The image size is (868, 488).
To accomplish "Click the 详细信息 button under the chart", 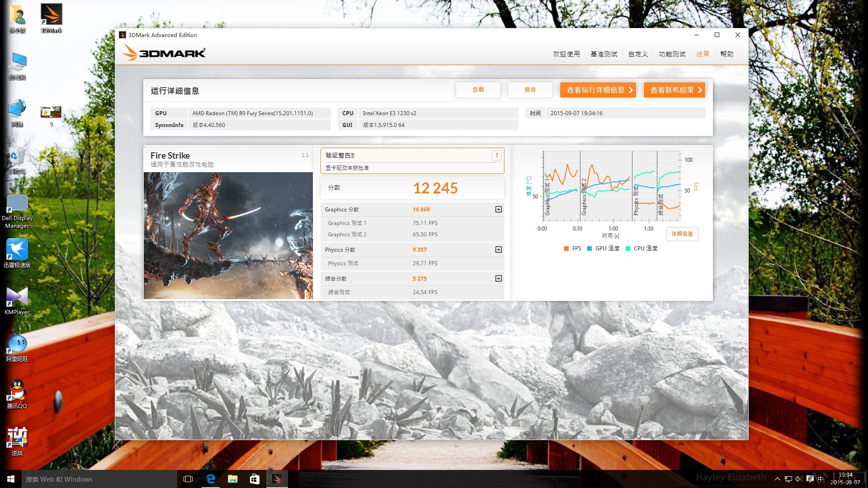I will pyautogui.click(x=682, y=234).
